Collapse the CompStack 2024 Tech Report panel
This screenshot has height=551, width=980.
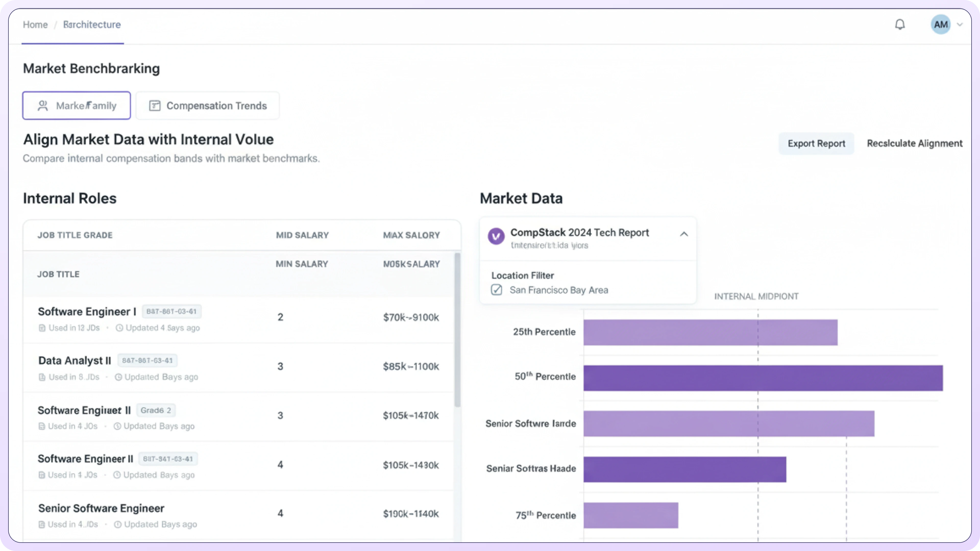(x=684, y=234)
